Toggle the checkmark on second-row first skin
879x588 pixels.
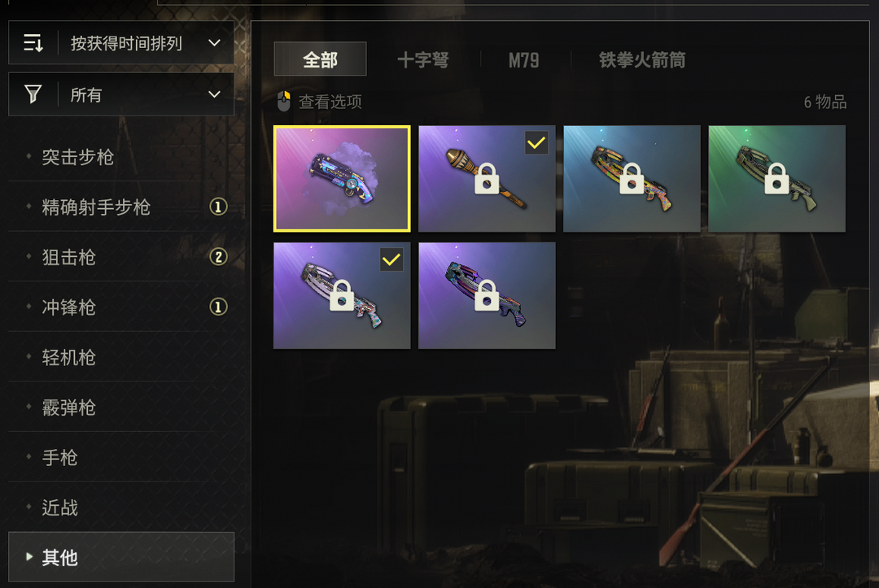pyautogui.click(x=391, y=259)
